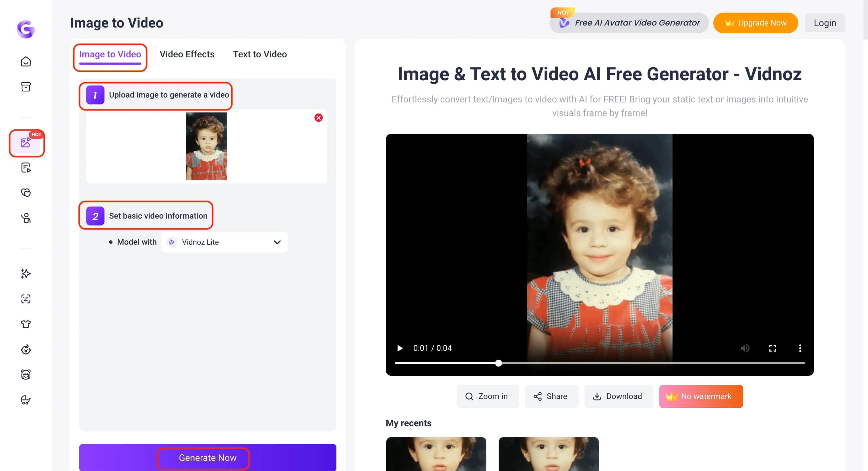Select the t-shirt sidebar icon
This screenshot has width=868, height=471.
(26, 324)
